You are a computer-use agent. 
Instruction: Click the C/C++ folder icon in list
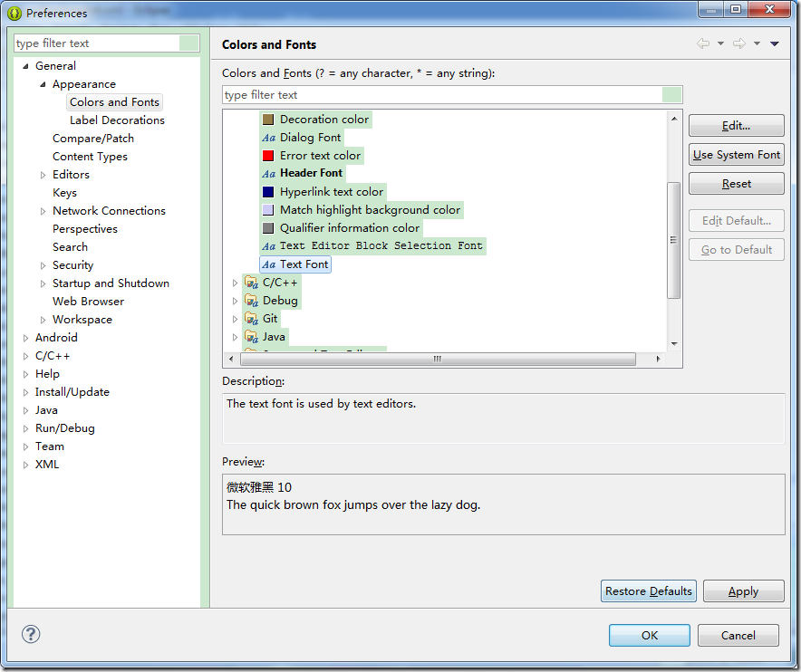tap(251, 283)
